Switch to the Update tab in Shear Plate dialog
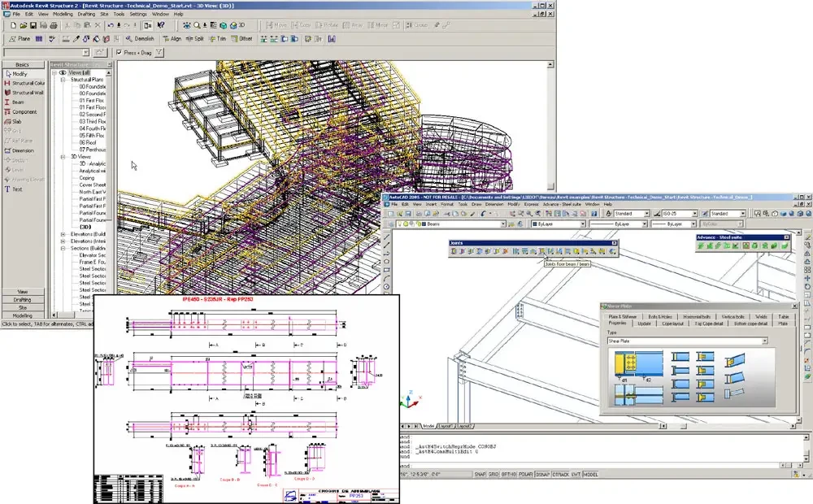 coord(644,324)
